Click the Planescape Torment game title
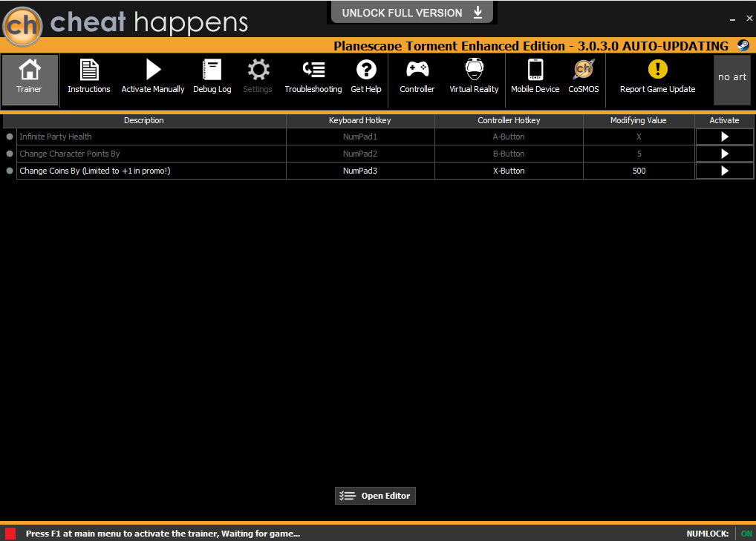756x541 pixels. (531, 46)
